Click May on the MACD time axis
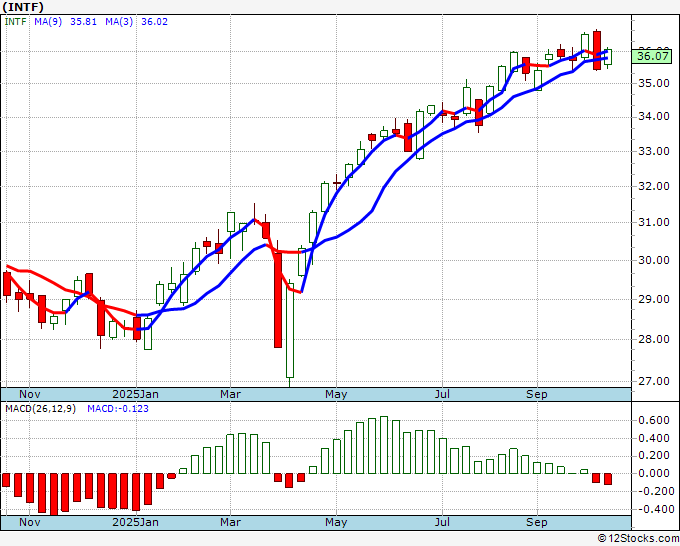Image resolution: width=680 pixels, height=546 pixels. pos(336,522)
